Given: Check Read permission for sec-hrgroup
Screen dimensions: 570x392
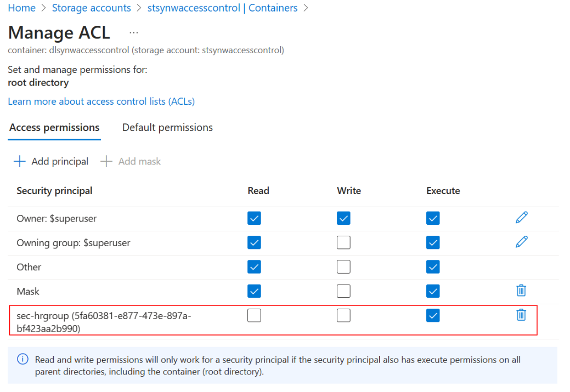Looking at the screenshot, I should (254, 315).
